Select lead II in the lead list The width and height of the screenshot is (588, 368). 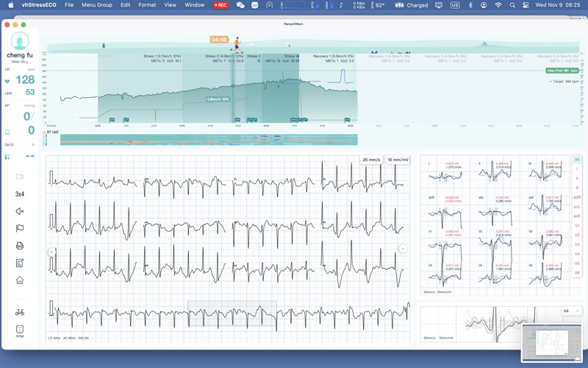click(x=577, y=178)
